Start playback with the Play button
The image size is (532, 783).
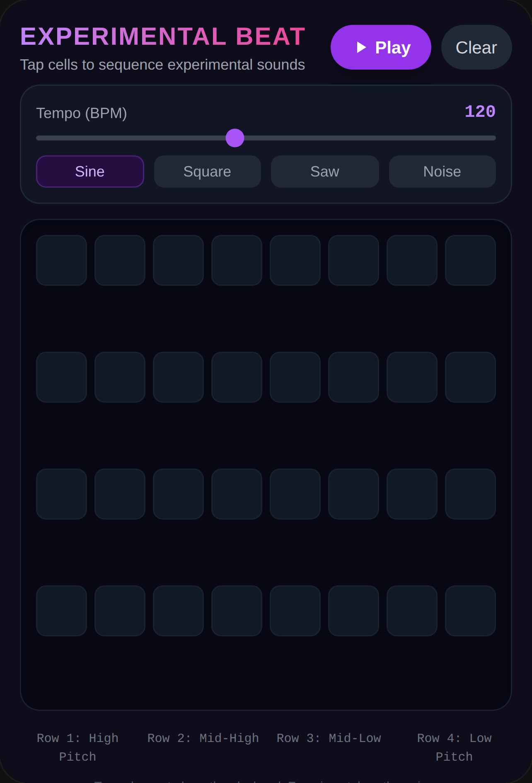pyautogui.click(x=381, y=47)
